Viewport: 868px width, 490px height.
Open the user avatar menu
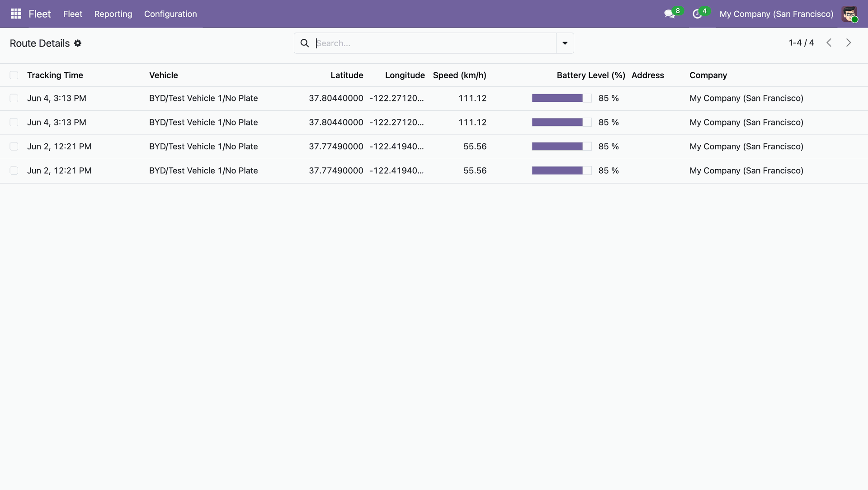[x=849, y=14]
